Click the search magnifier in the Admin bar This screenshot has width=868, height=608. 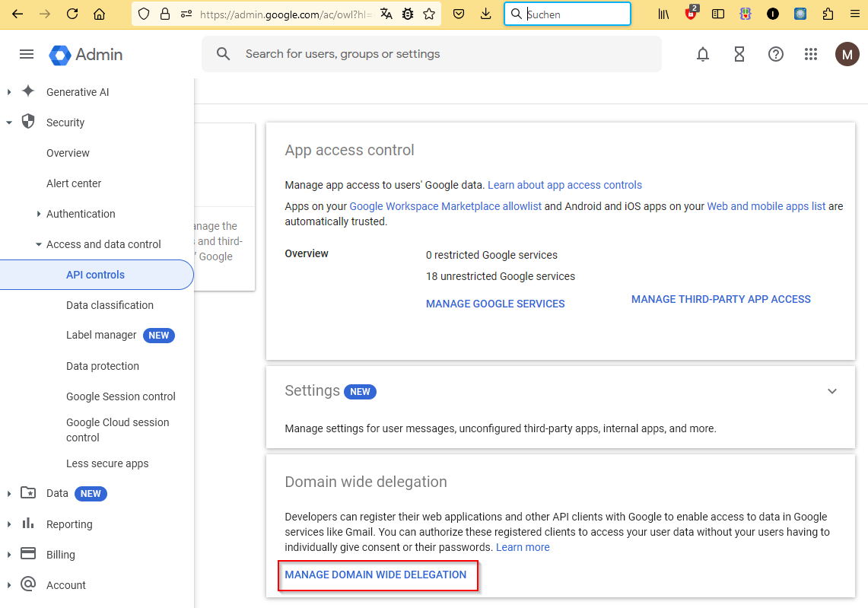tap(222, 54)
